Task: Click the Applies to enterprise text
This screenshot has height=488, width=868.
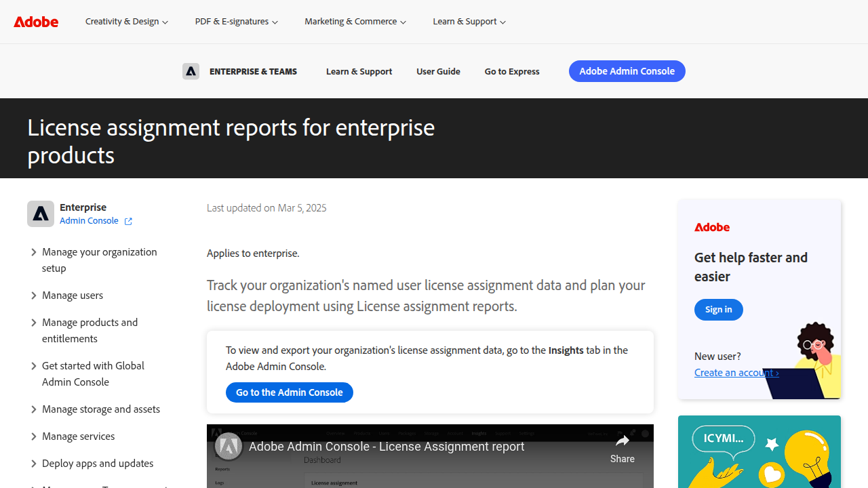Action: tap(253, 253)
